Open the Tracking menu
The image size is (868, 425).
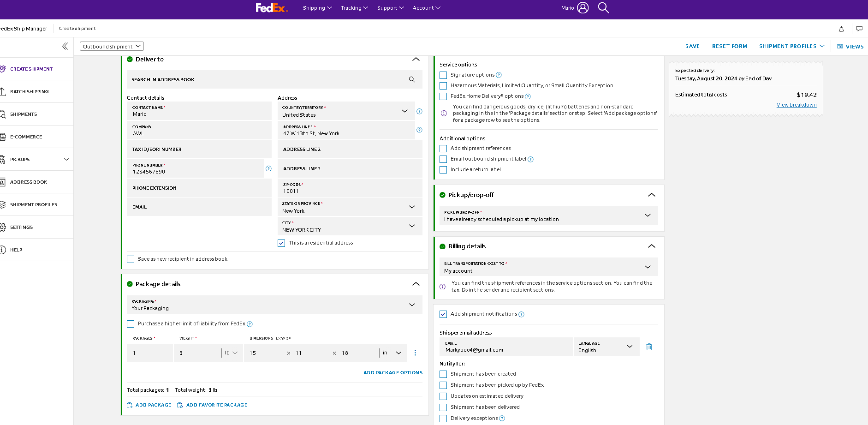click(354, 8)
